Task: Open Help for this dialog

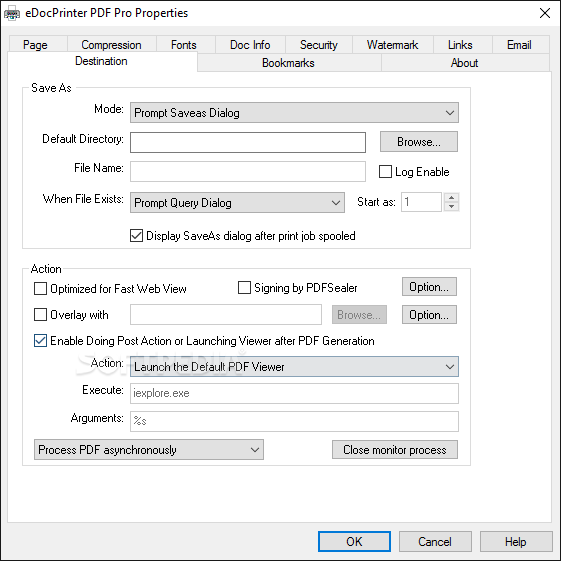Action: [516, 541]
